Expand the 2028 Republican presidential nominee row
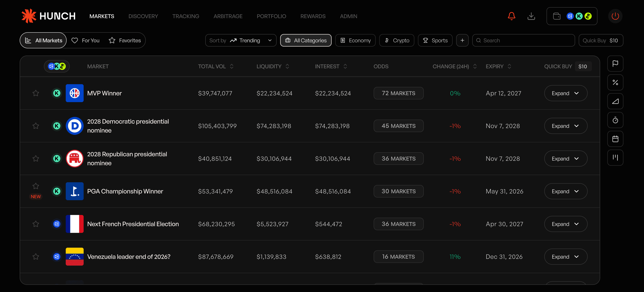Image resolution: width=644 pixels, height=292 pixels. [566, 159]
